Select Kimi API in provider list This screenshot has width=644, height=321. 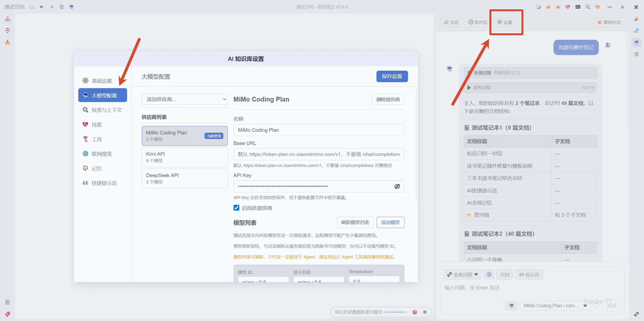(x=185, y=157)
